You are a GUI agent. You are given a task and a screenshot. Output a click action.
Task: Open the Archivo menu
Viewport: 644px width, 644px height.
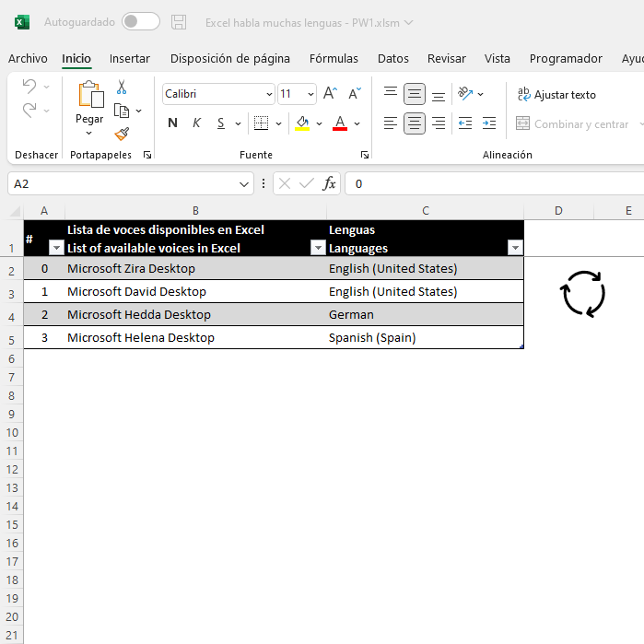[x=28, y=59]
